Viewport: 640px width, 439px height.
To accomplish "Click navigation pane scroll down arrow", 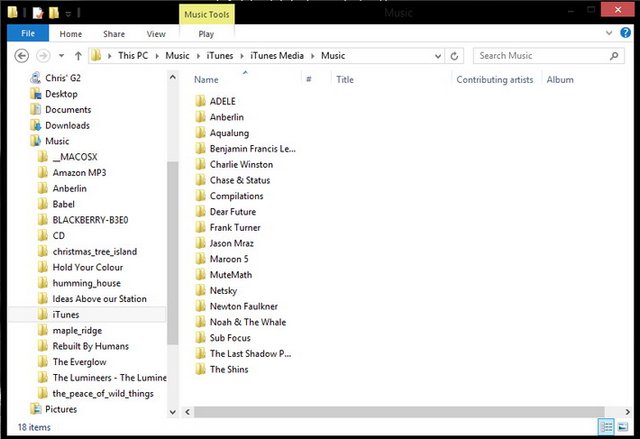I will click(x=173, y=412).
